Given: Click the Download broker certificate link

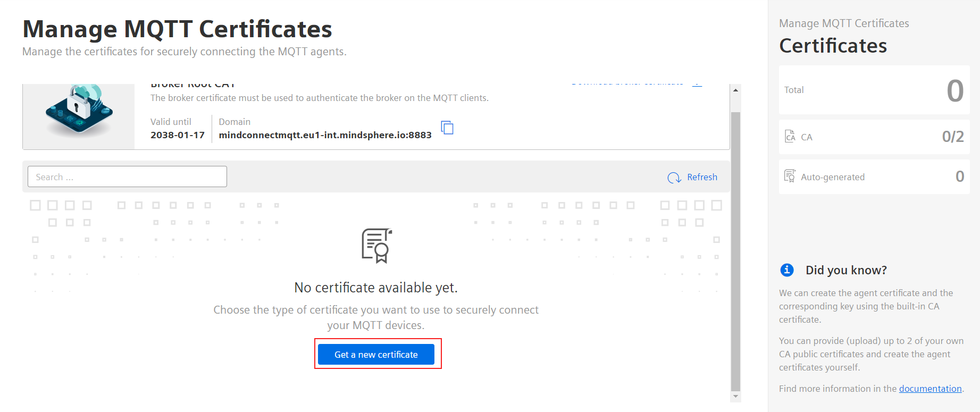Looking at the screenshot, I should (x=627, y=84).
